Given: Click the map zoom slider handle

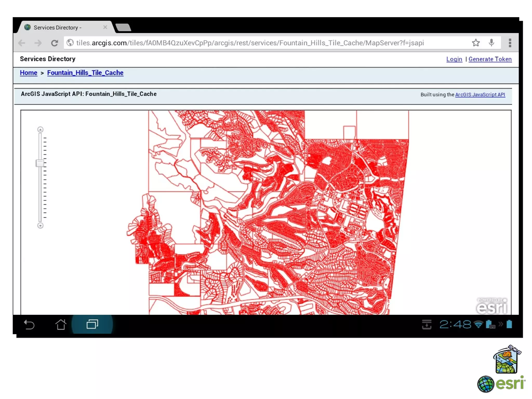Looking at the screenshot, I should click(x=40, y=163).
